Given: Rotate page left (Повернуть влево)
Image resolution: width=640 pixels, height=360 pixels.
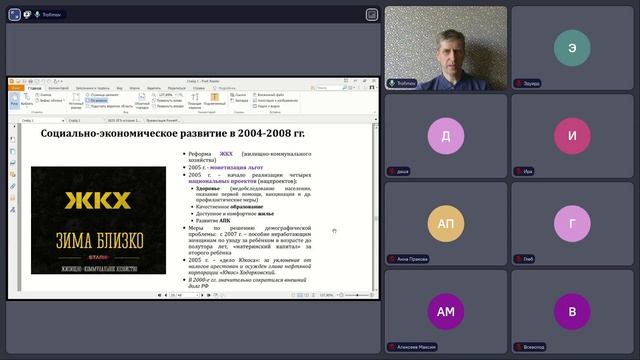Looking at the screenshot, I should pos(168,100).
